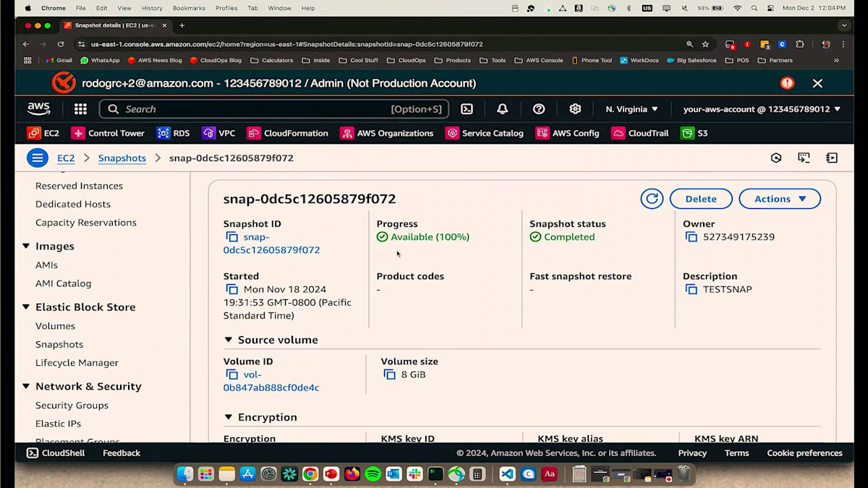
Task: Copy the Snapshot ID value
Action: click(231, 237)
